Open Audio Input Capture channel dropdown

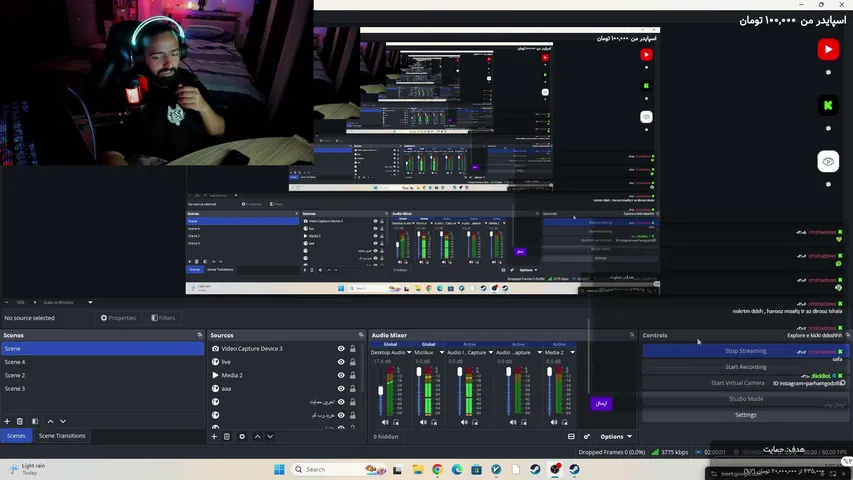(491, 353)
